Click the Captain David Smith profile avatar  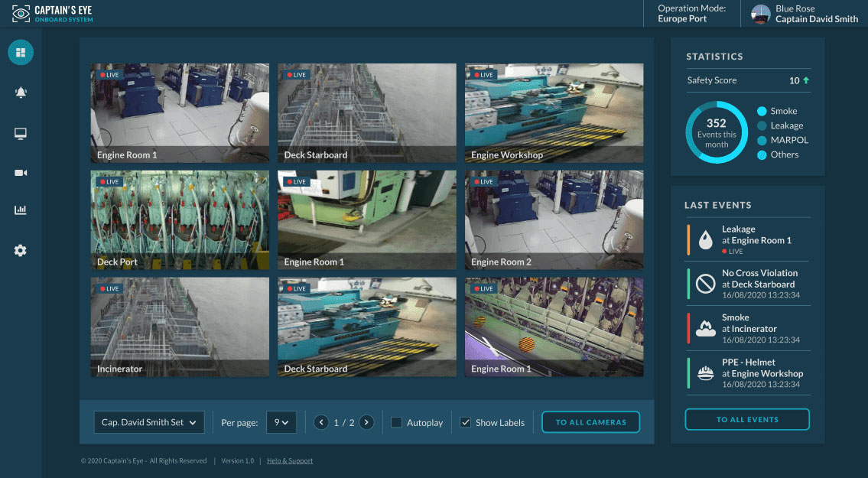click(x=760, y=14)
